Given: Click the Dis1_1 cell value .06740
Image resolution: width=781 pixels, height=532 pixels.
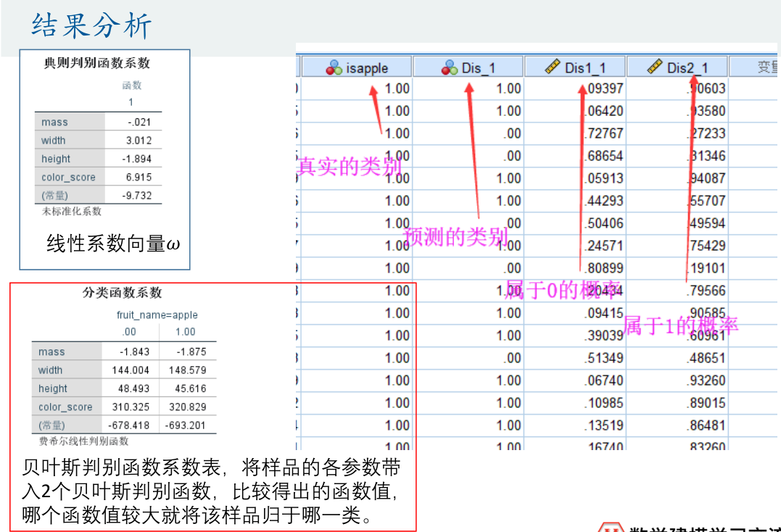Looking at the screenshot, I should tap(603, 381).
